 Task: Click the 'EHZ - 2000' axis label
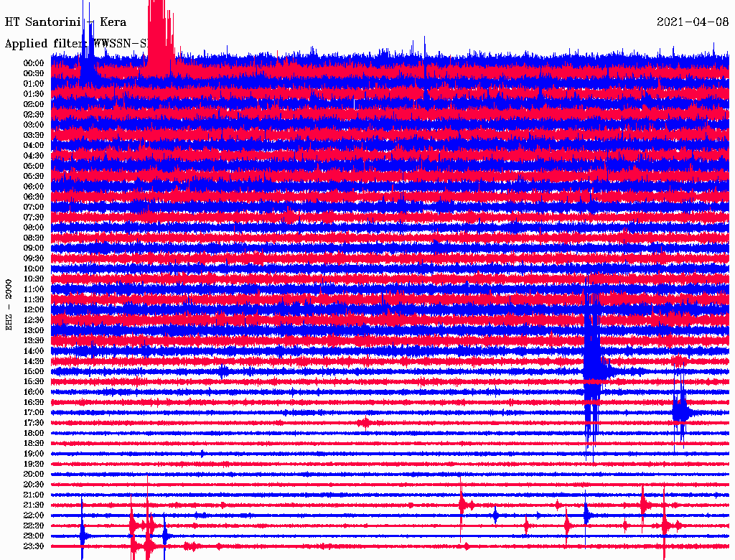[9, 305]
